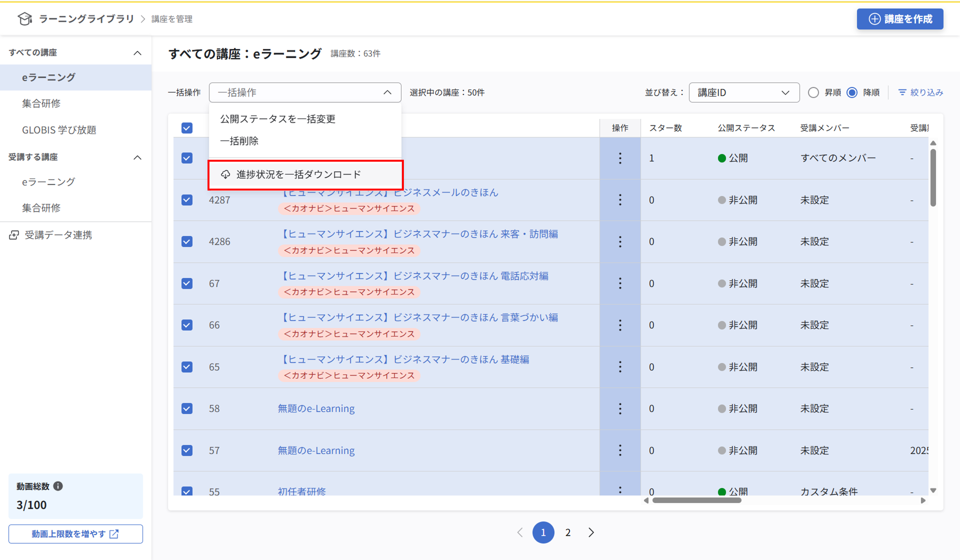Uncheck the checkbox for course 58

tap(187, 408)
